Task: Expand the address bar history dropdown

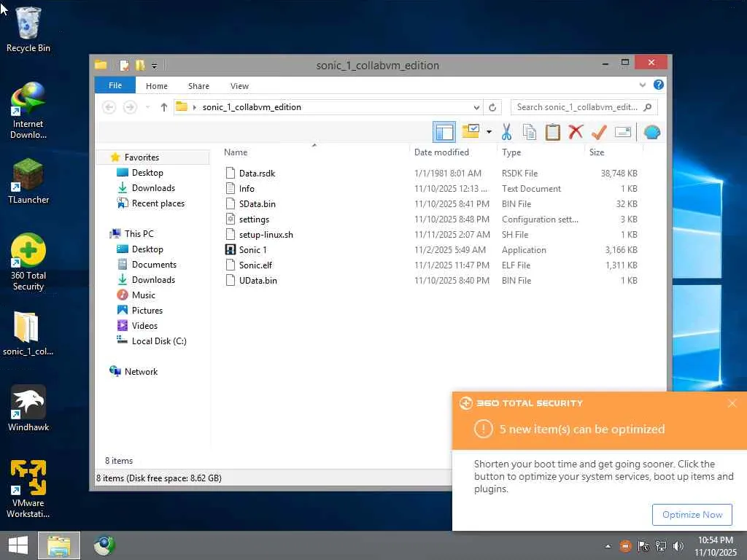Action: 476,107
